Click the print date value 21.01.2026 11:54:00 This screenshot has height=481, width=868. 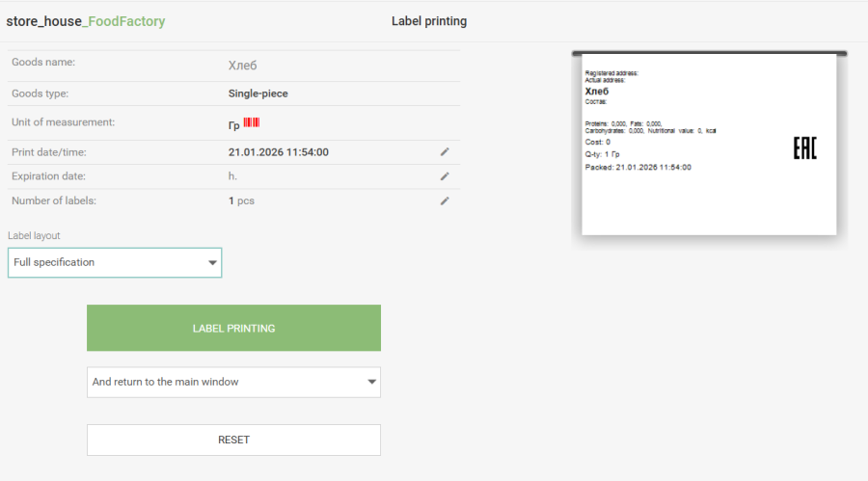pos(278,152)
